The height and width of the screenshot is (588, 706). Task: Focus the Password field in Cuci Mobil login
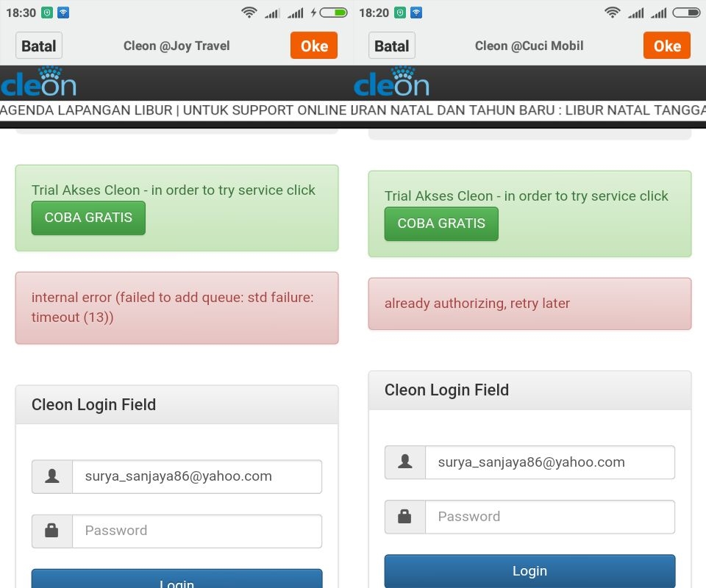[550, 517]
